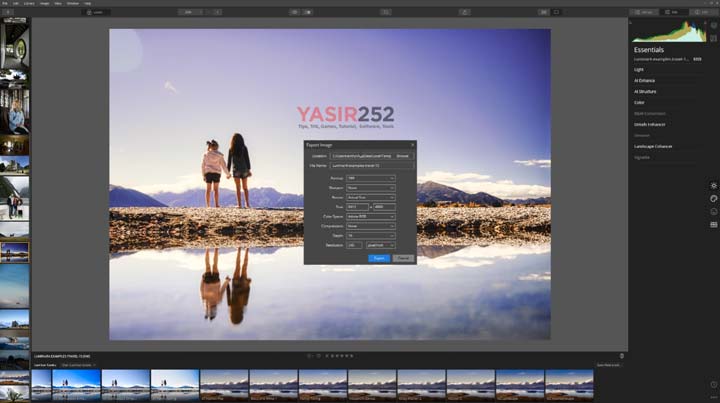The height and width of the screenshot is (403, 720).
Task: Switch to single image view icon
Action: [x=556, y=12]
